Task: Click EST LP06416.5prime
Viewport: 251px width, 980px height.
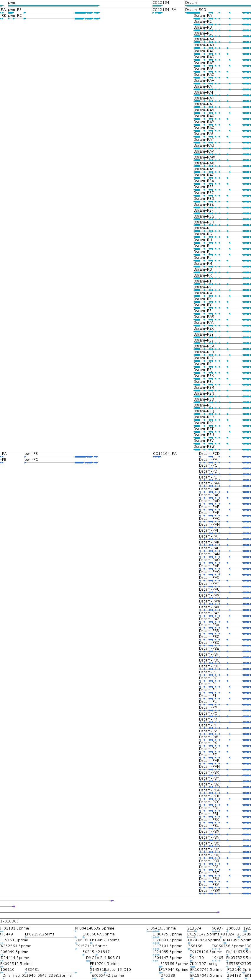Action: tap(161, 928)
